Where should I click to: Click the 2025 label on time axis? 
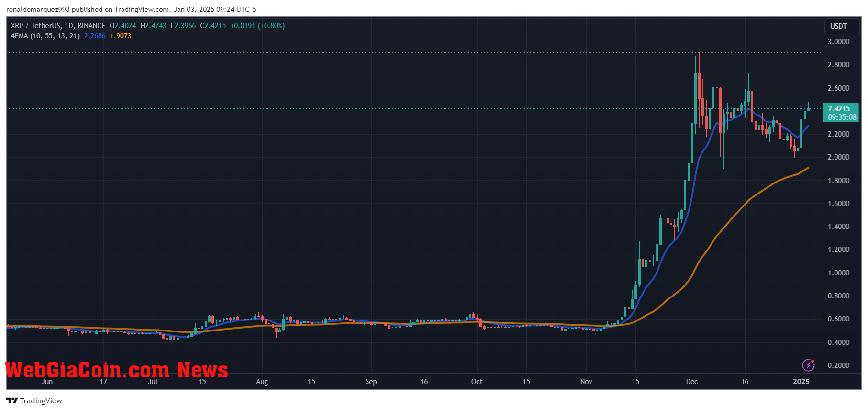[801, 382]
